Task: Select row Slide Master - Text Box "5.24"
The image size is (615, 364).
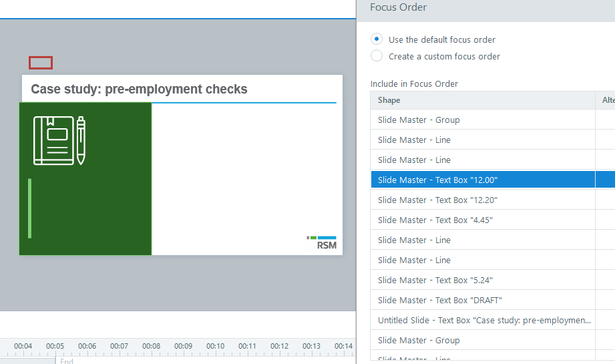Action: click(483, 280)
